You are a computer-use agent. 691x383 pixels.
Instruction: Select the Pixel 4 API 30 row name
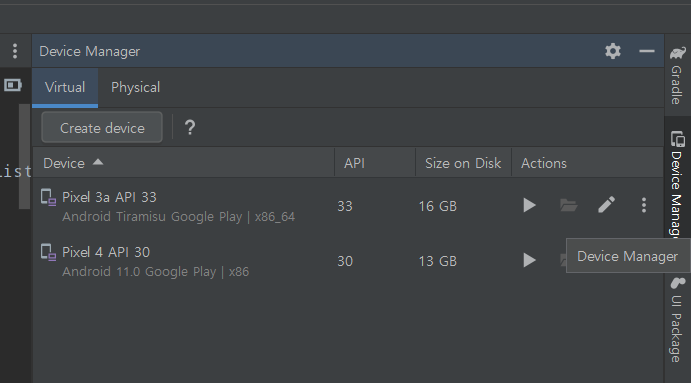tap(106, 252)
